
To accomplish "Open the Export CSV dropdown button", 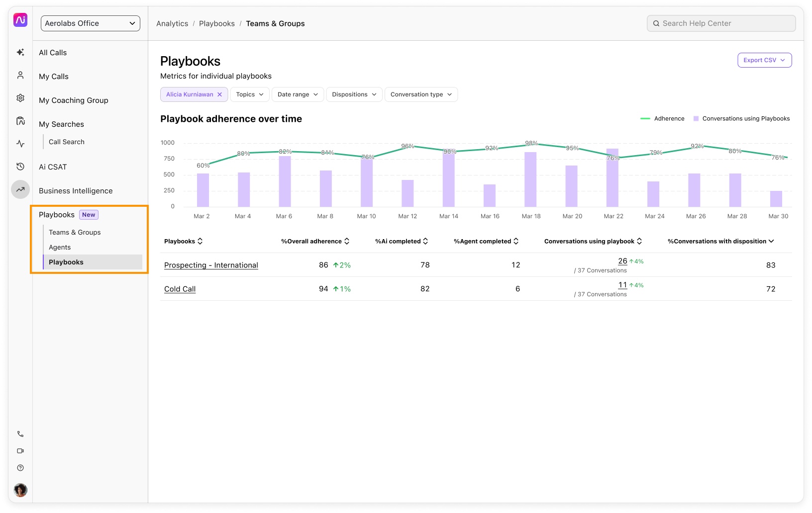I will coord(764,60).
